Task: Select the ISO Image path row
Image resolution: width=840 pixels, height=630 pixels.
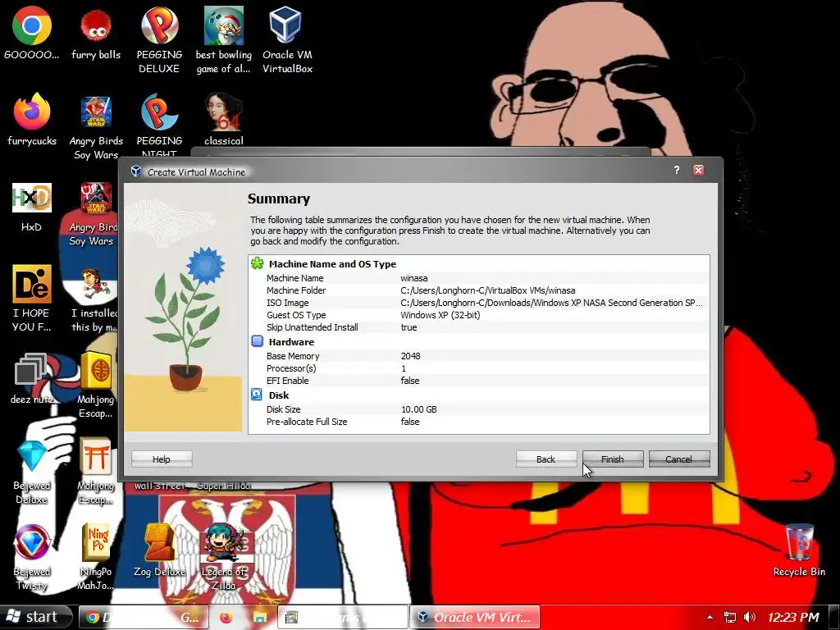Action: 479,303
